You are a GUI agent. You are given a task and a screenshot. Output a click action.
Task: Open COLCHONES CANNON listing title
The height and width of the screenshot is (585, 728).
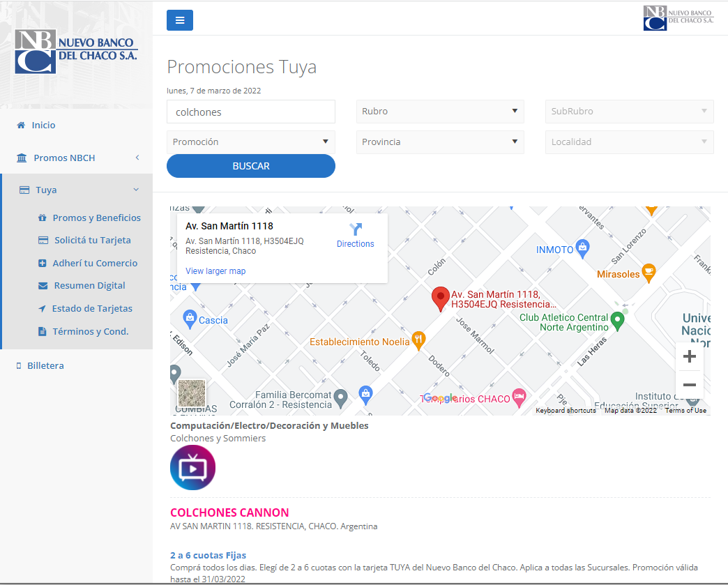[x=229, y=512]
